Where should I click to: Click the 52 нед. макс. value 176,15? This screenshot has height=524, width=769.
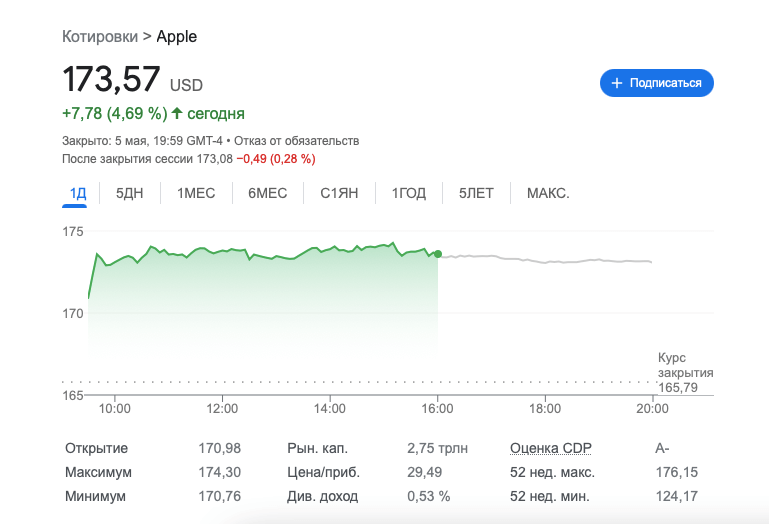(677, 472)
